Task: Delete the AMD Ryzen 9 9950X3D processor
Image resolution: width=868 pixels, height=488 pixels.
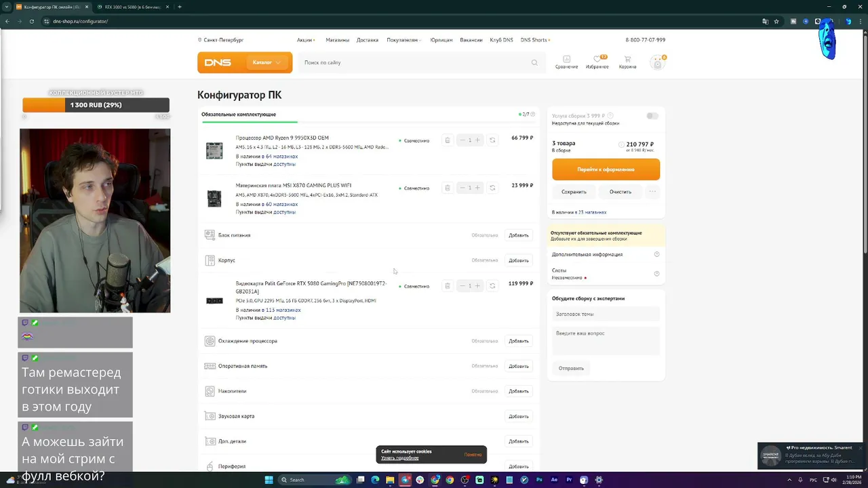Action: click(x=447, y=140)
